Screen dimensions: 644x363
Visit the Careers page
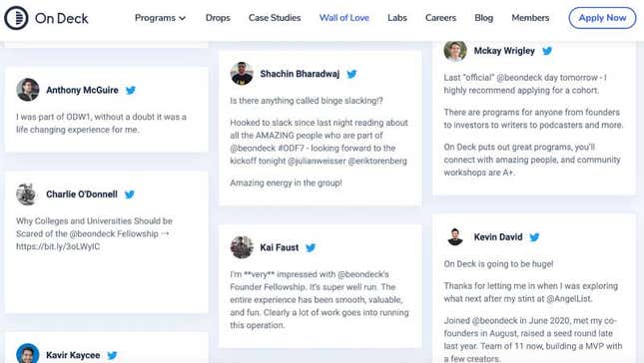tap(440, 18)
